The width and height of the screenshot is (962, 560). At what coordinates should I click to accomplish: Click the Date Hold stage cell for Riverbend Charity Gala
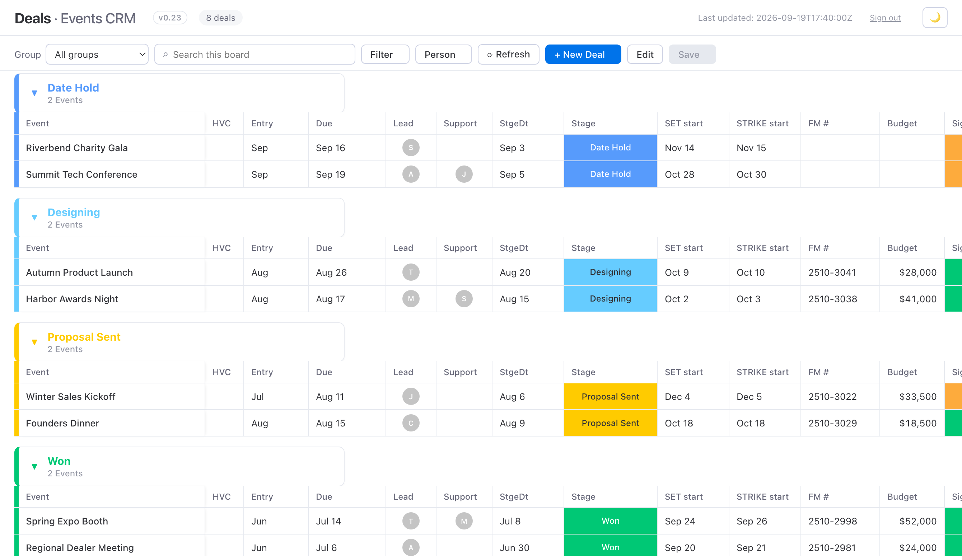tap(611, 148)
